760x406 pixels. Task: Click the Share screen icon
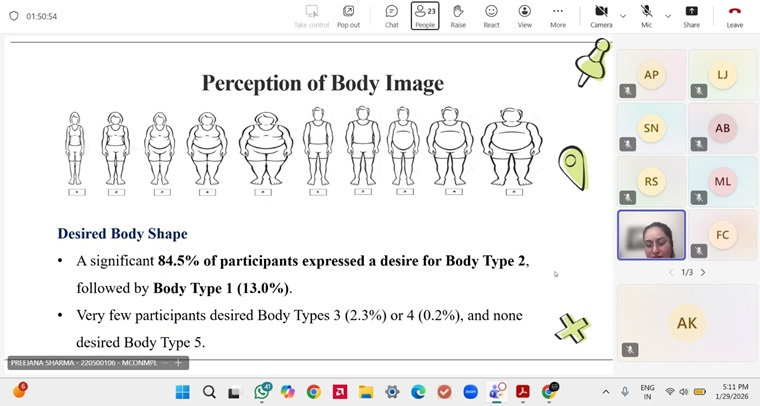pyautogui.click(x=691, y=15)
